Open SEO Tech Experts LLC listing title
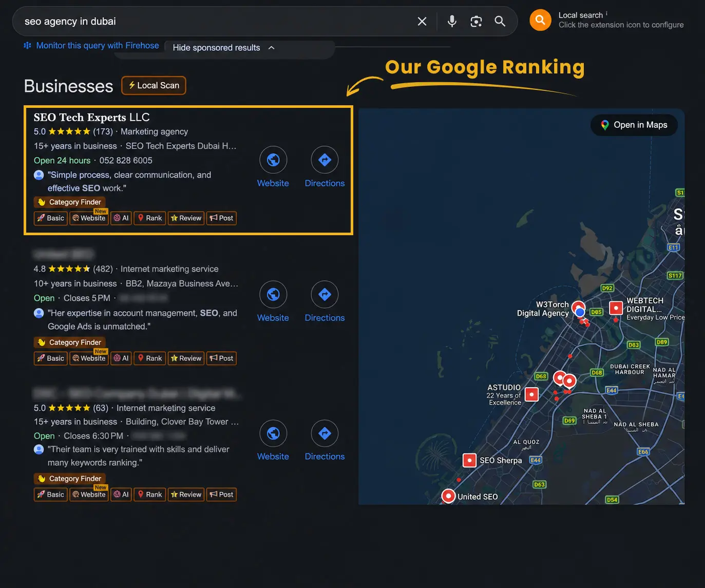This screenshot has height=588, width=705. [92, 117]
